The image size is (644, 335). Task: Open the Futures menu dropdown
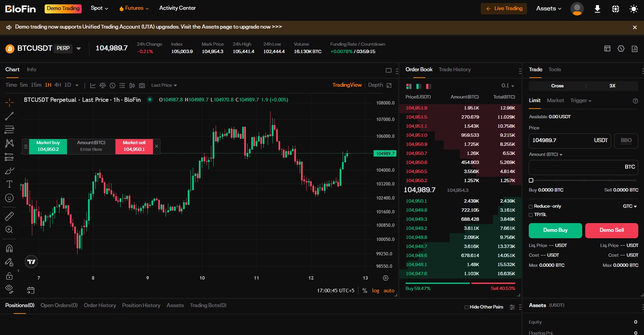tap(134, 8)
